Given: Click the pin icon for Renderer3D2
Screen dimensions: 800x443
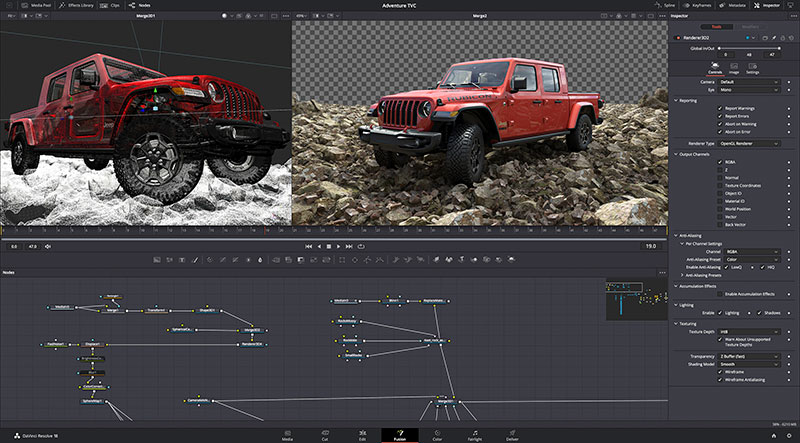Looking at the screenshot, I should tap(774, 38).
